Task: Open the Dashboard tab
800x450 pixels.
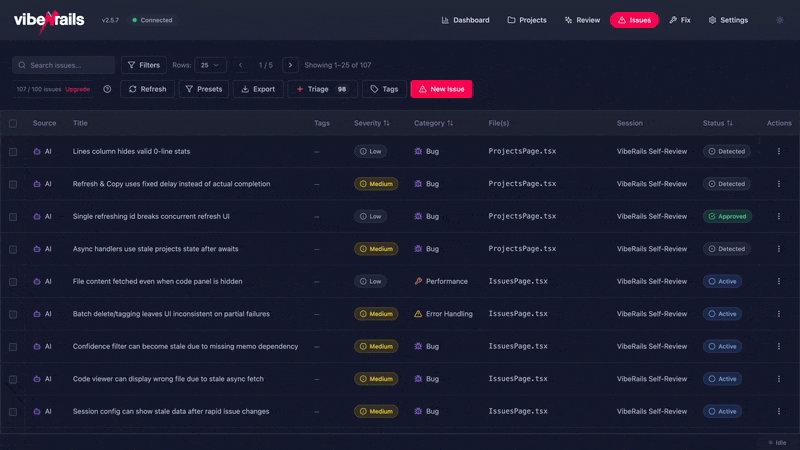Action: click(x=465, y=20)
